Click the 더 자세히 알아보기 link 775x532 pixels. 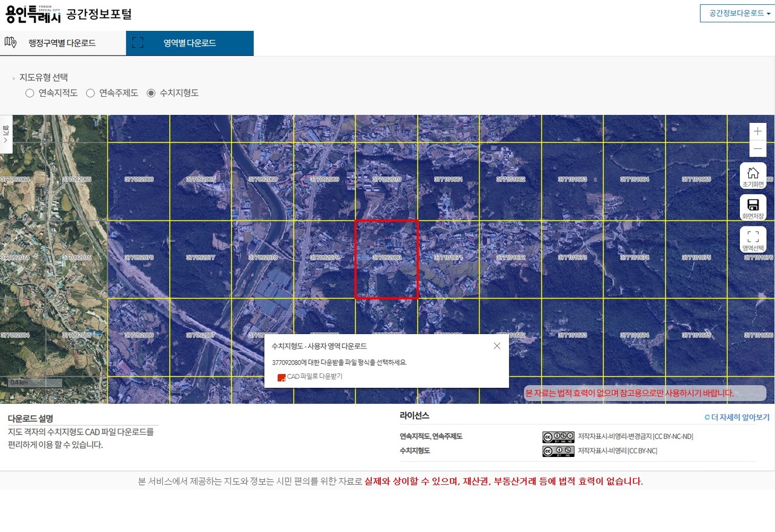pyautogui.click(x=736, y=418)
